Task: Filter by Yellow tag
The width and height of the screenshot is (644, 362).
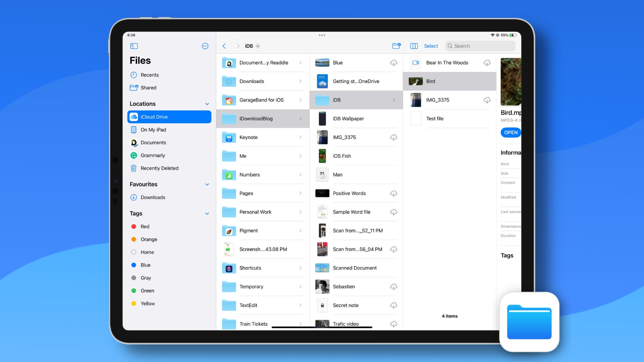Action: (x=169, y=304)
